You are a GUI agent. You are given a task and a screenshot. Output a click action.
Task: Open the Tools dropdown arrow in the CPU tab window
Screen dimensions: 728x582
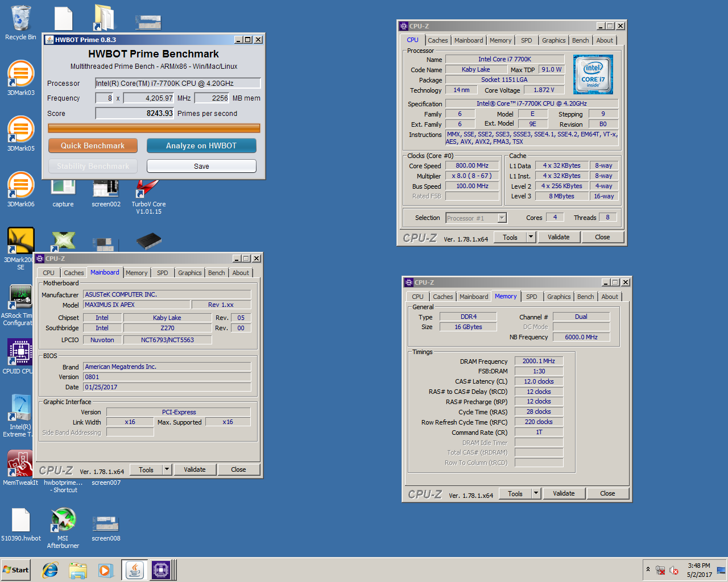coord(531,237)
